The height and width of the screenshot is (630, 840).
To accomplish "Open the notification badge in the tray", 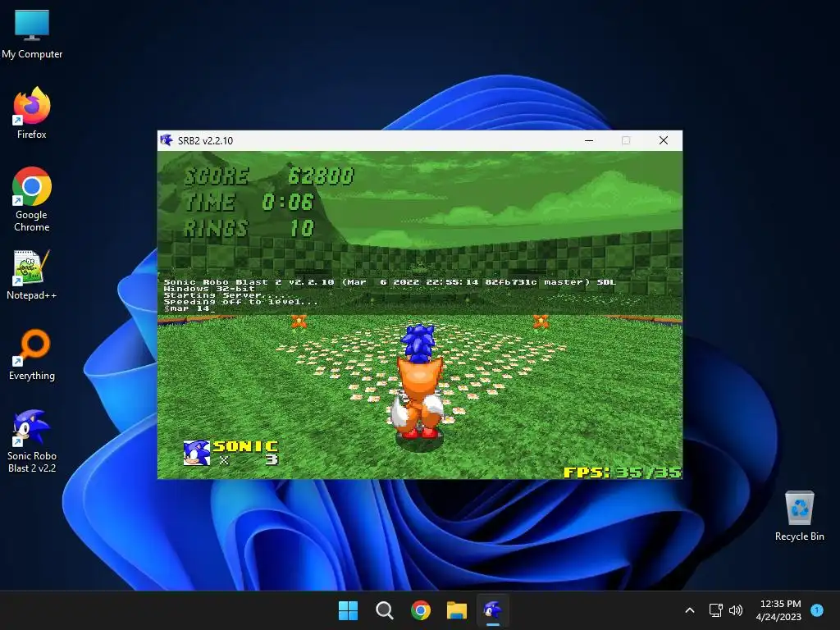I will tap(817, 609).
